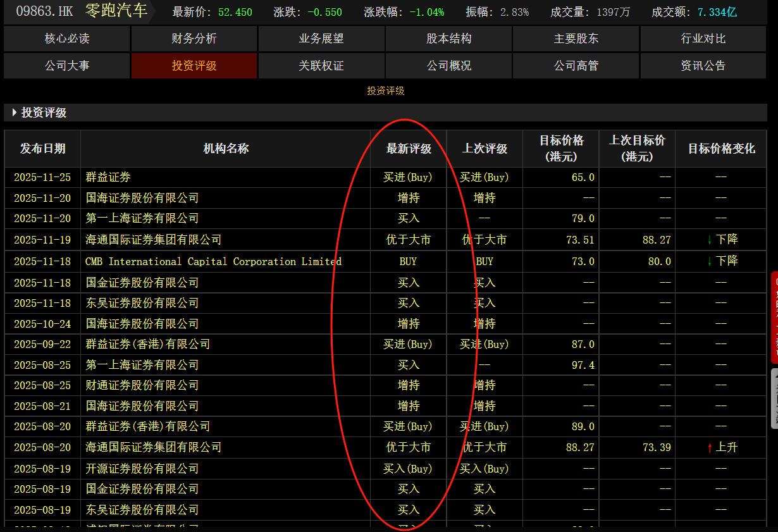This screenshot has width=778, height=532.
Task: Collapse the 投资评级 section triangle
Action: point(15,113)
